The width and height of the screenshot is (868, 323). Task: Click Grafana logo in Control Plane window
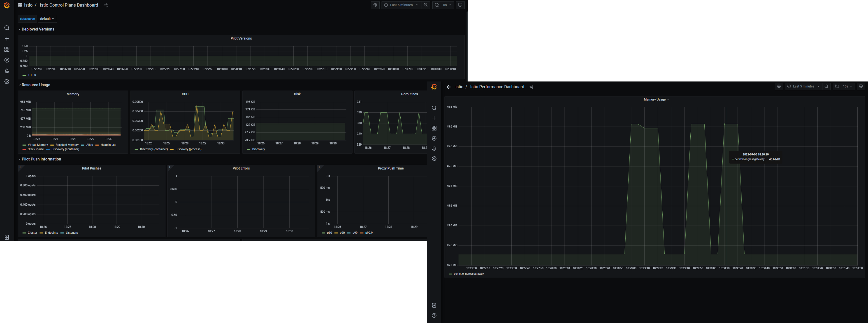[7, 5]
